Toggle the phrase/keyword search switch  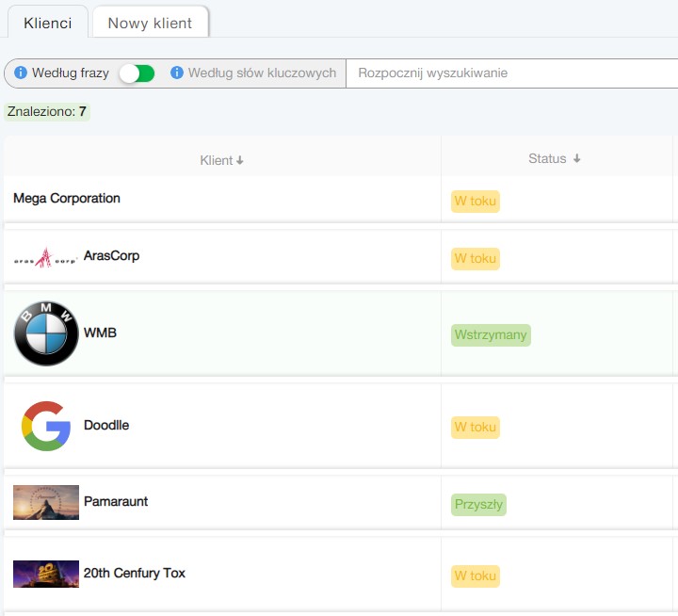(137, 73)
